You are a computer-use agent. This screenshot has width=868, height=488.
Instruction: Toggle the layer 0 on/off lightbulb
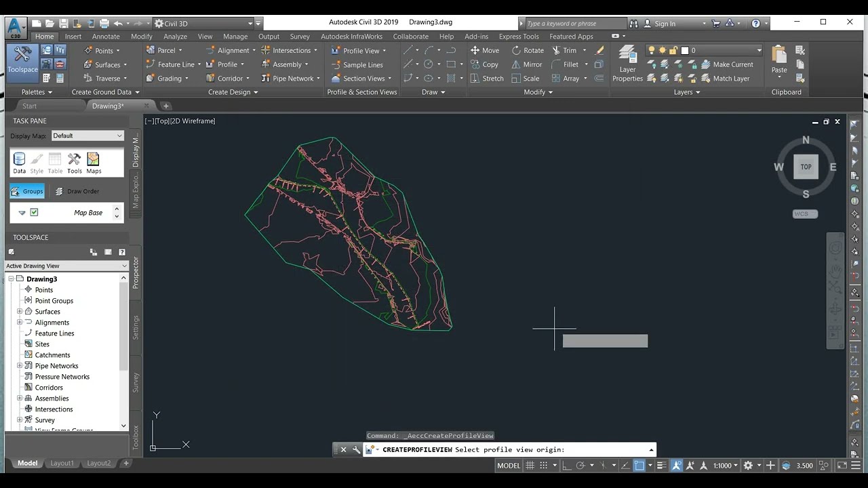tap(652, 50)
